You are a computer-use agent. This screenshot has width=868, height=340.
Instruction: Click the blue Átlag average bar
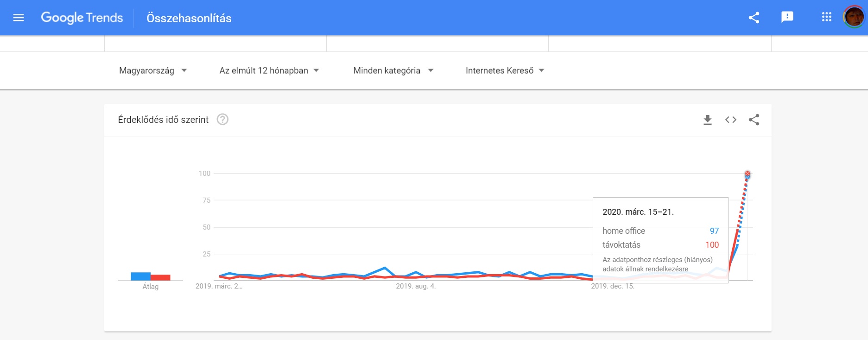pyautogui.click(x=141, y=276)
